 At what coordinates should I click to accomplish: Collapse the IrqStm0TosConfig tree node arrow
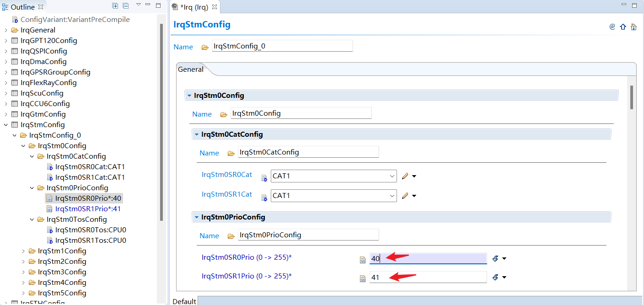[32, 219]
